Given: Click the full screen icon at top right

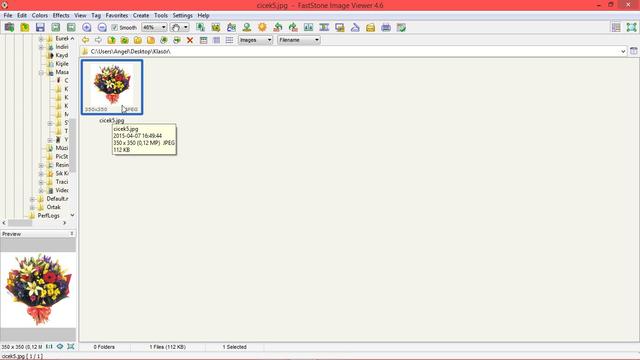Looking at the screenshot, I should click(631, 27).
